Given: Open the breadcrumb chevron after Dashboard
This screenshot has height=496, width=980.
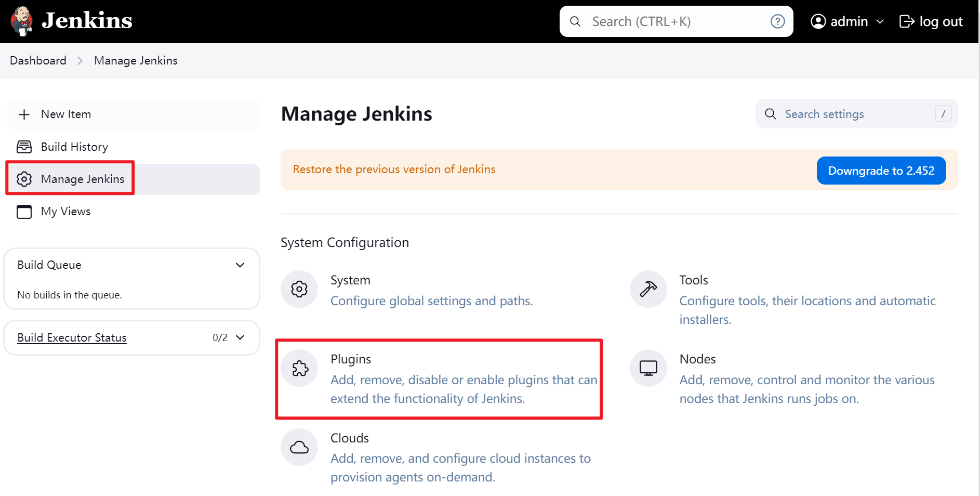Looking at the screenshot, I should (80, 61).
